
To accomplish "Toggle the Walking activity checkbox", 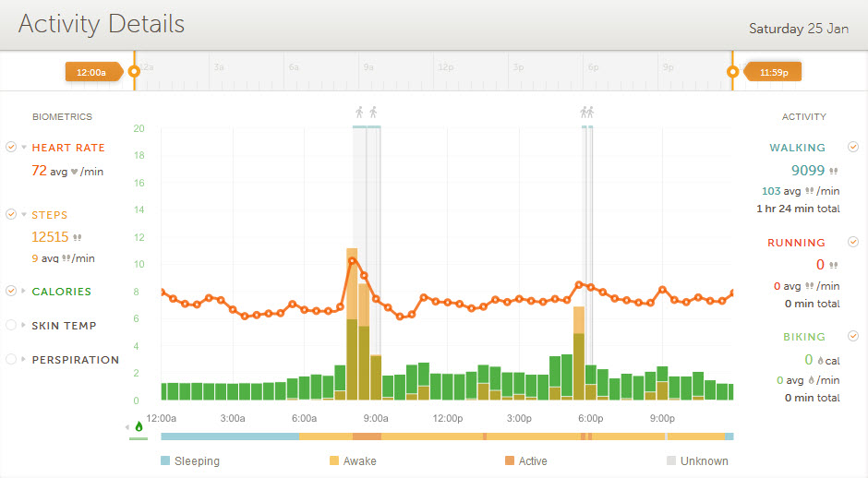I will pyautogui.click(x=853, y=147).
